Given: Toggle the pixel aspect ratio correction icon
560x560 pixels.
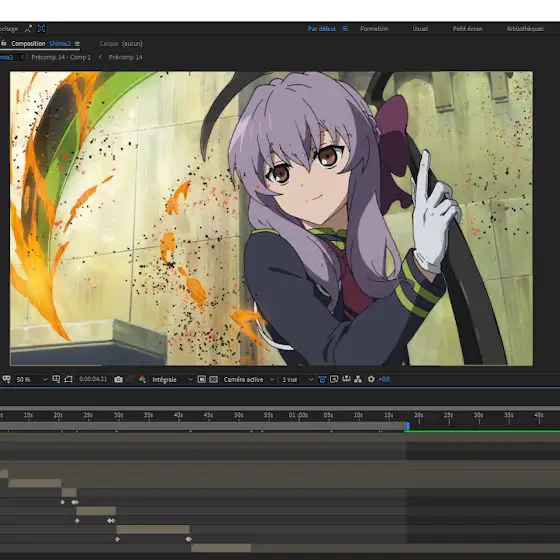Looking at the screenshot, I should [322, 379].
